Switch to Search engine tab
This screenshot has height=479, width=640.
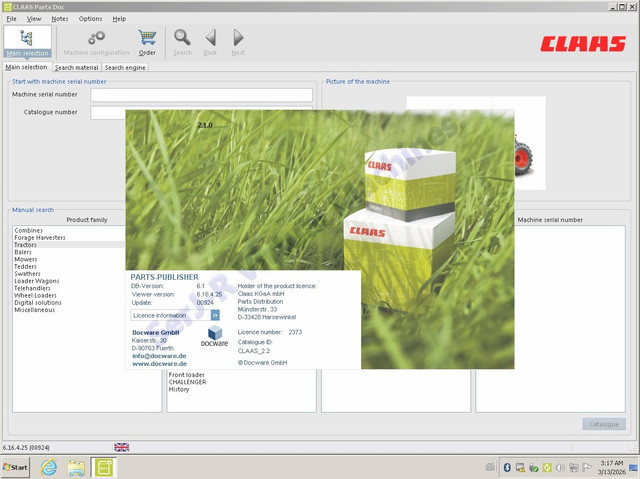pyautogui.click(x=125, y=67)
